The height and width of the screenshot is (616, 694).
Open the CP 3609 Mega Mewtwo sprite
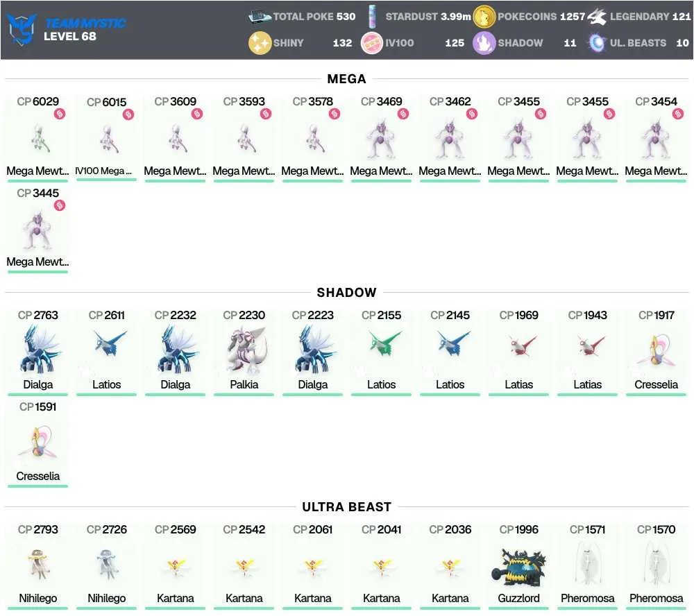pos(176,139)
